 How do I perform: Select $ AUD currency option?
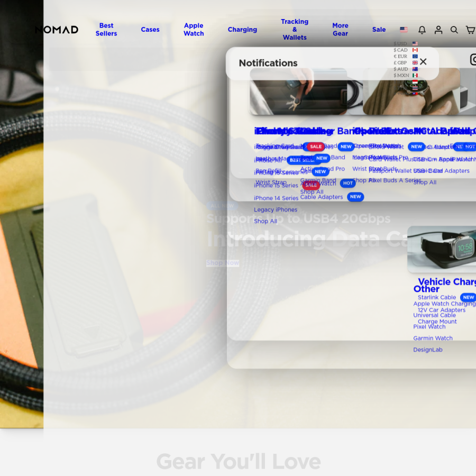[406, 69]
